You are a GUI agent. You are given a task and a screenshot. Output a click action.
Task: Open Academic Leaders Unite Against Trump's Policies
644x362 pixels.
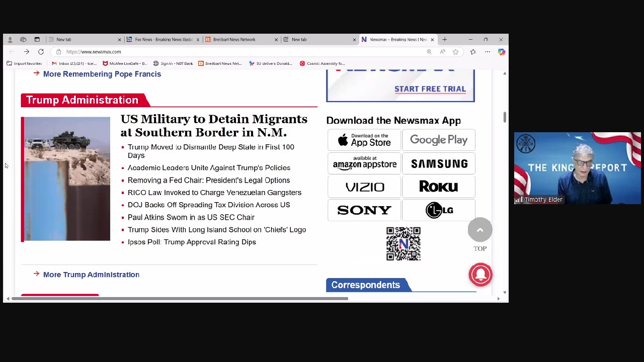click(x=209, y=167)
